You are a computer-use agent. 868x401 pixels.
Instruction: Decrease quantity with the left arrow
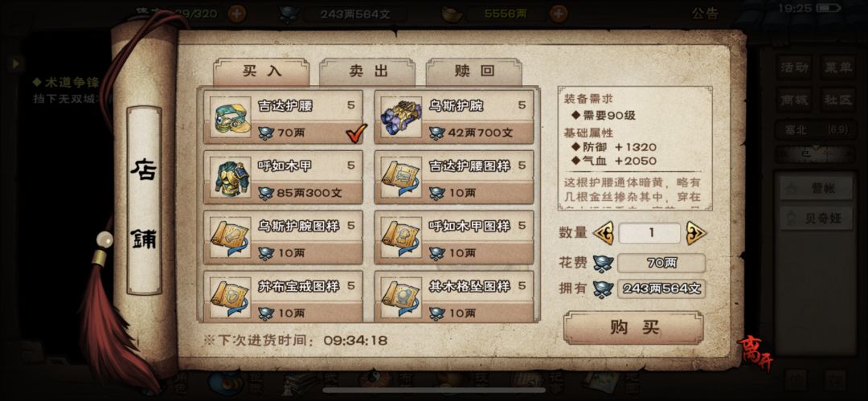(x=603, y=233)
